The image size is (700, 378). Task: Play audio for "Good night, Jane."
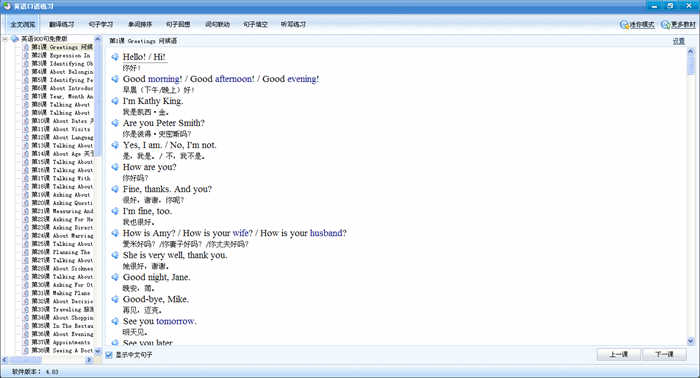click(115, 277)
